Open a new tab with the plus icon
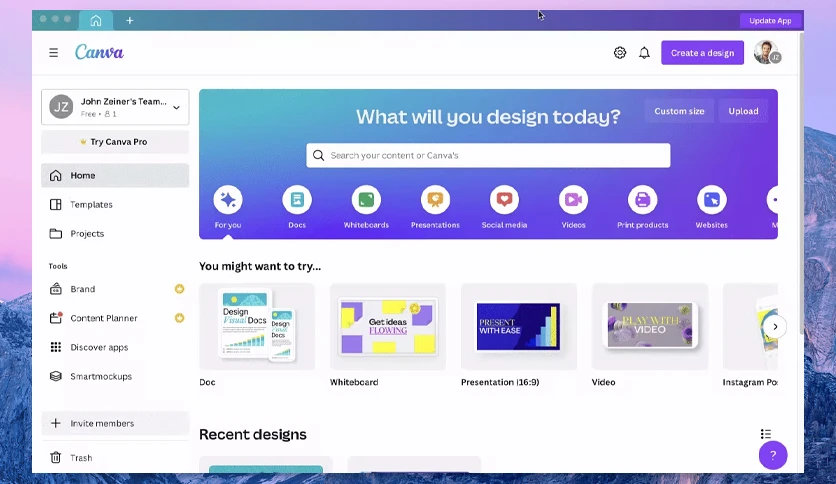Screen dimensions: 836x484 (130, 20)
